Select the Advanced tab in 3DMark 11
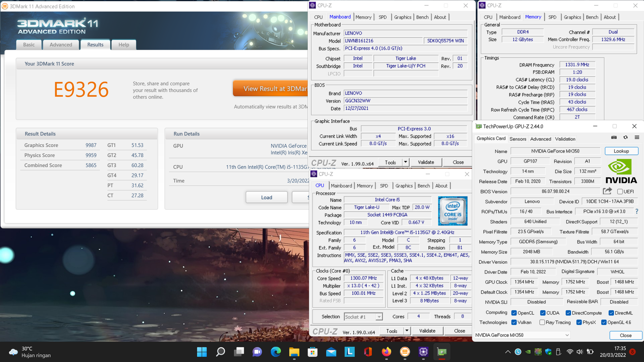Image resolution: width=644 pixels, height=362 pixels. [61, 45]
